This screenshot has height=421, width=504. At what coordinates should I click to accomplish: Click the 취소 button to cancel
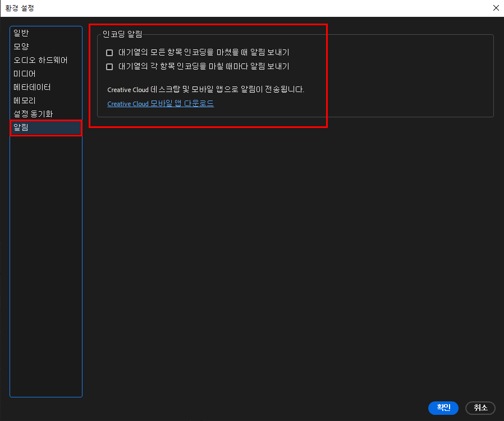pyautogui.click(x=480, y=408)
